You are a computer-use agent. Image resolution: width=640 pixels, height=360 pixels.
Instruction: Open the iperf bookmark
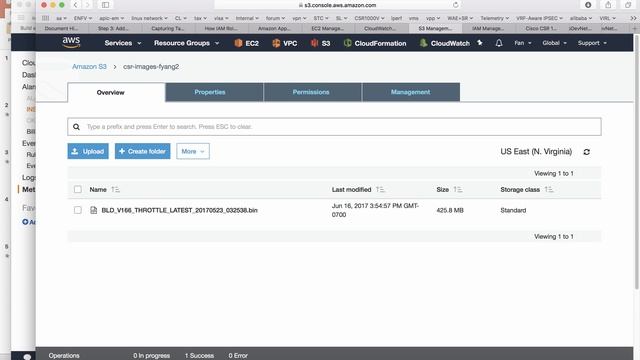396,18
